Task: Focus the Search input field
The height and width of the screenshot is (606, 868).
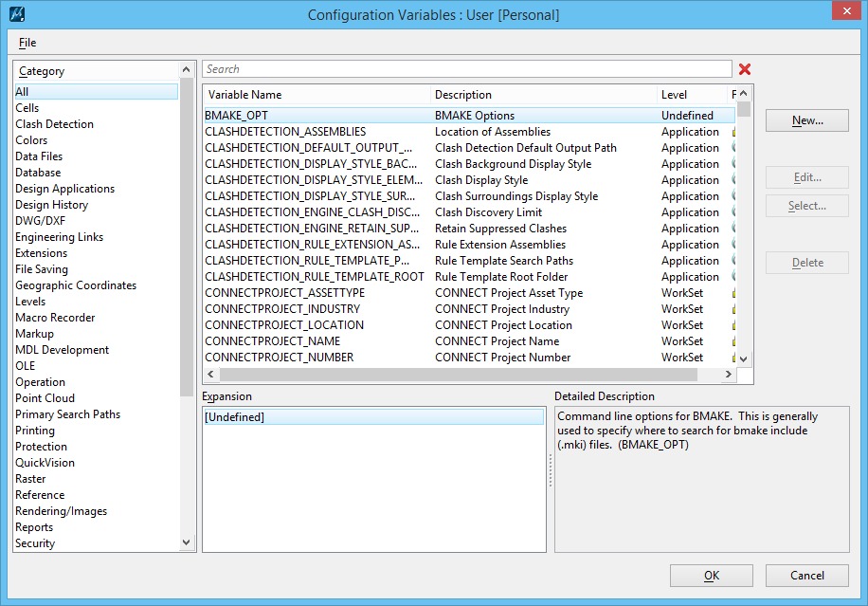Action: (x=467, y=69)
